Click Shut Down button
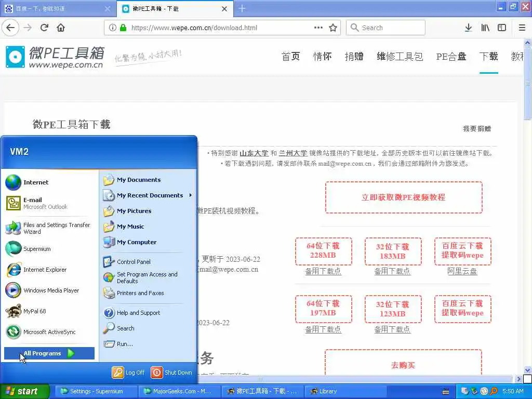 (x=171, y=373)
